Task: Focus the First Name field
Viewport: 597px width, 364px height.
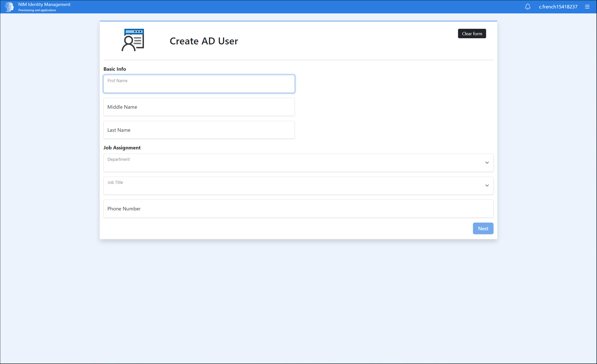Action: coord(199,84)
